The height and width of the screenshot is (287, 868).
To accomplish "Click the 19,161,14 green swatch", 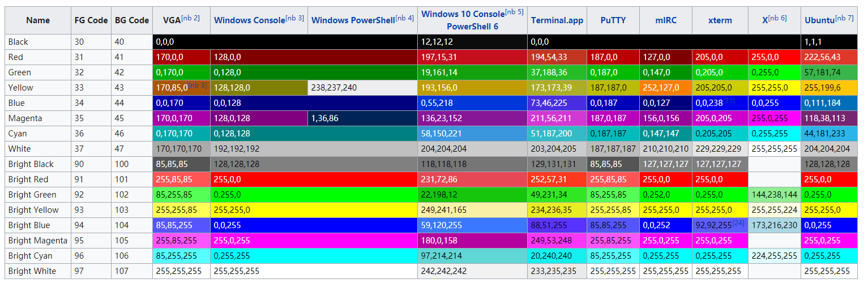I will tap(472, 72).
